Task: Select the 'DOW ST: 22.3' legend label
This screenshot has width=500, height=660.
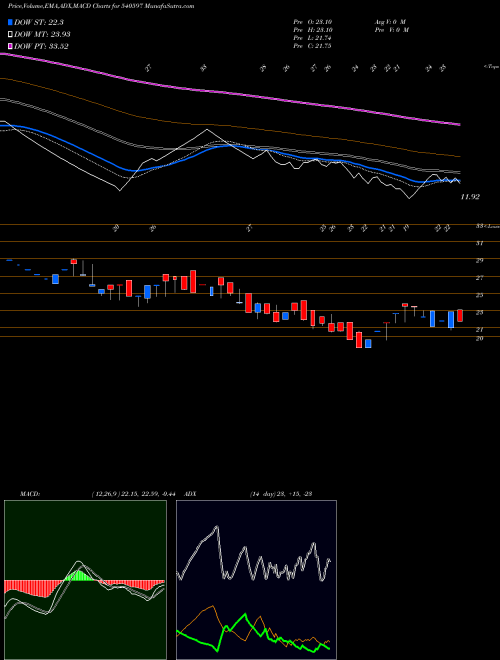Action: (39, 22)
